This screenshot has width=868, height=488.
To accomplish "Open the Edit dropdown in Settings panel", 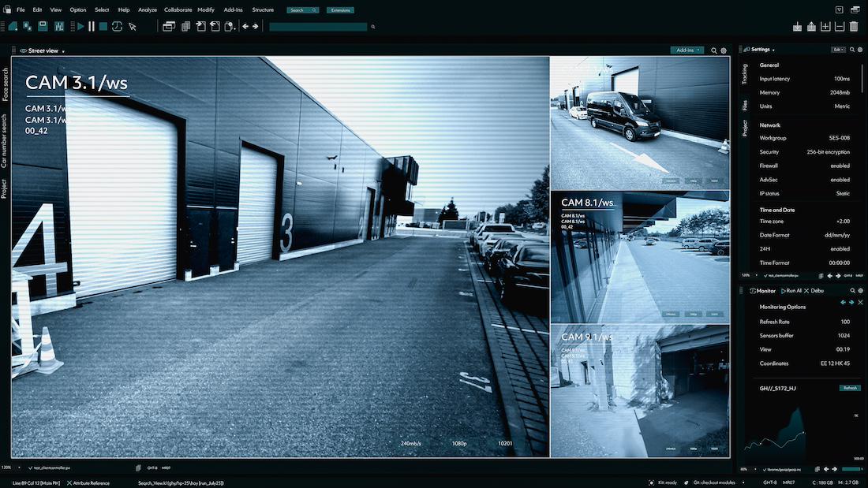I will click(x=838, y=50).
